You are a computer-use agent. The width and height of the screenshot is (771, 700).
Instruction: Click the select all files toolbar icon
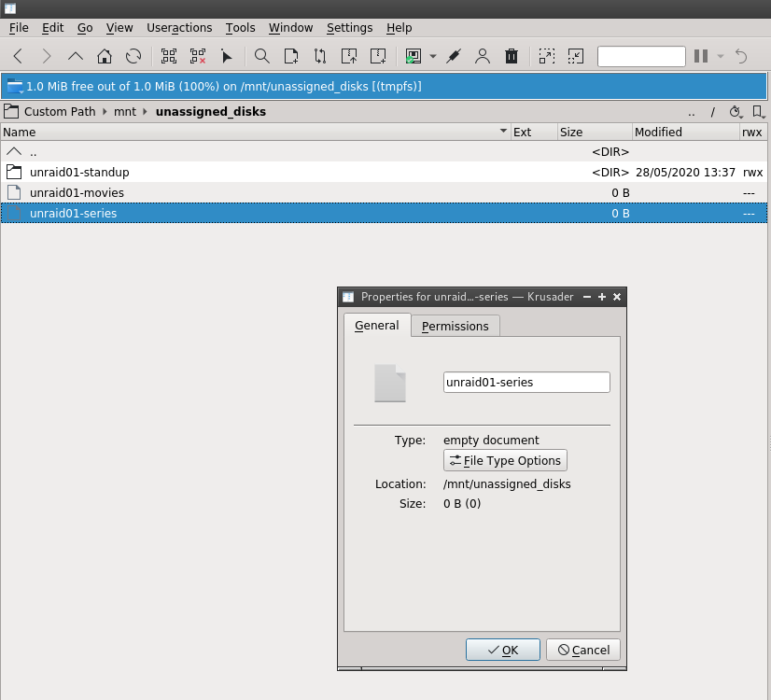pyautogui.click(x=169, y=56)
